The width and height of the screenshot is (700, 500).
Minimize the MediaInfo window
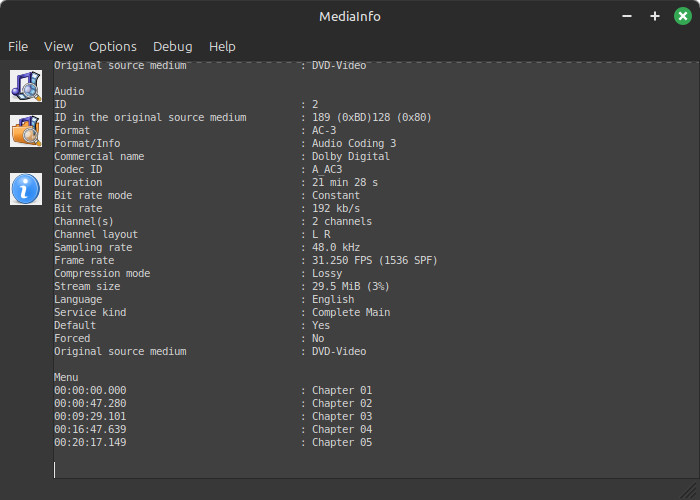(x=627, y=16)
